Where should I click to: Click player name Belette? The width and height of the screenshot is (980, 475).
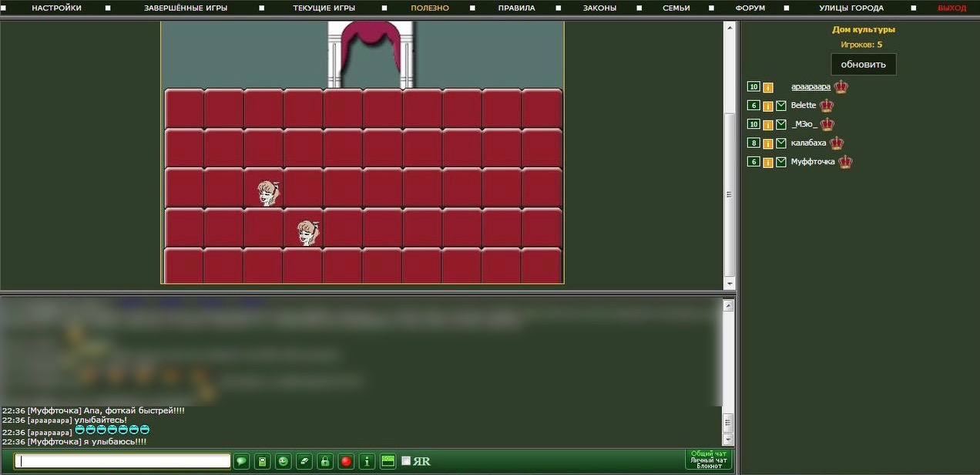[804, 106]
